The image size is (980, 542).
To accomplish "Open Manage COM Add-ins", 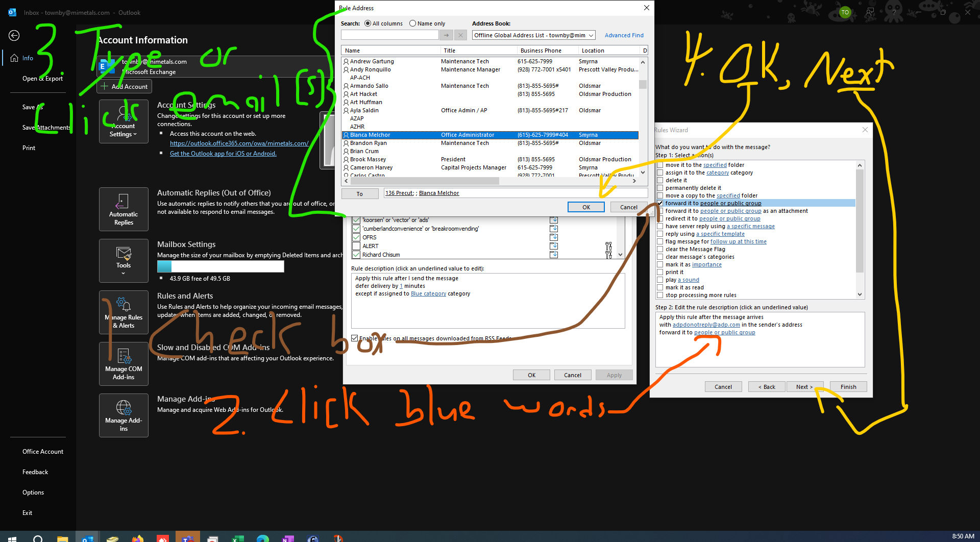I will (124, 364).
